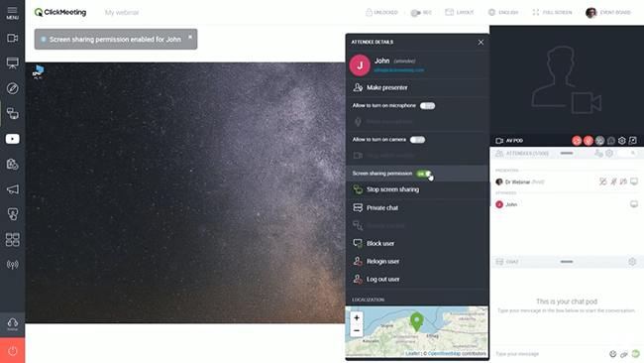Image resolution: width=644 pixels, height=363 pixels.
Task: Open the headset Webinar support icon
Action: (12, 324)
